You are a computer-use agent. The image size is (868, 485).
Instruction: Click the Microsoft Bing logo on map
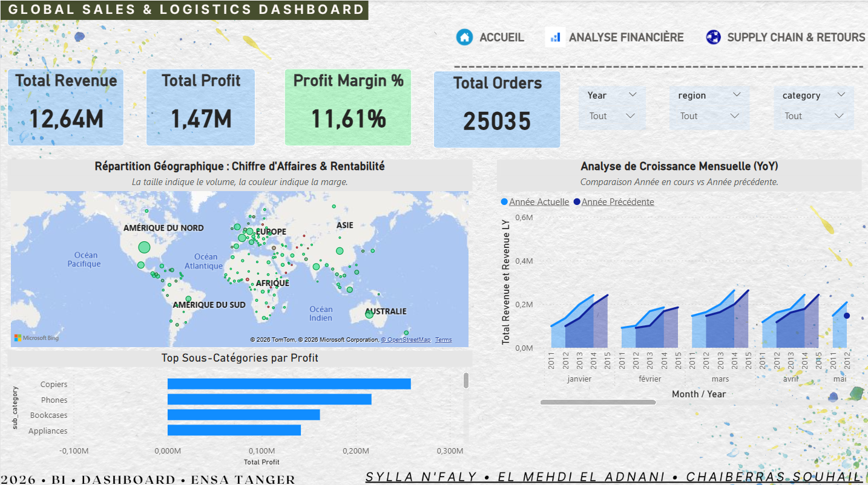point(36,338)
